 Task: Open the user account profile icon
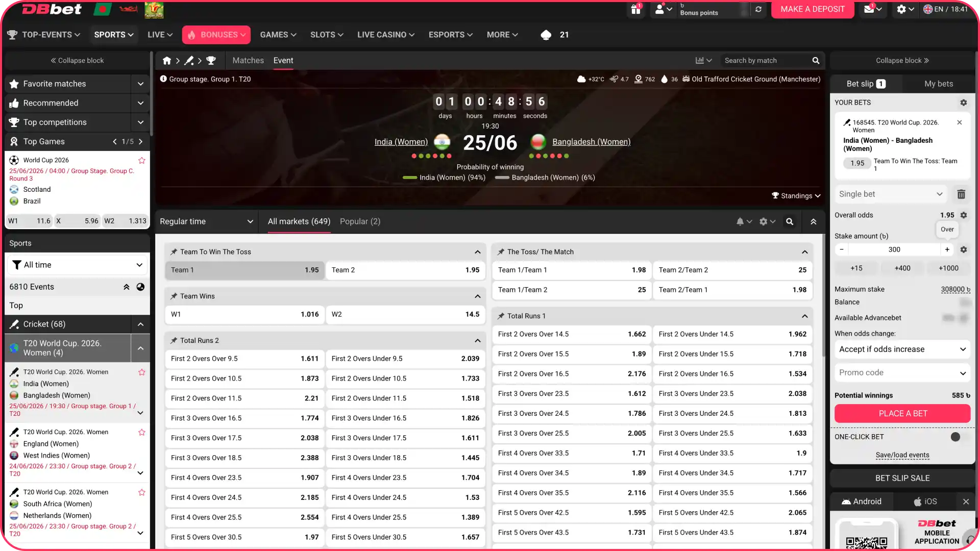tap(659, 9)
